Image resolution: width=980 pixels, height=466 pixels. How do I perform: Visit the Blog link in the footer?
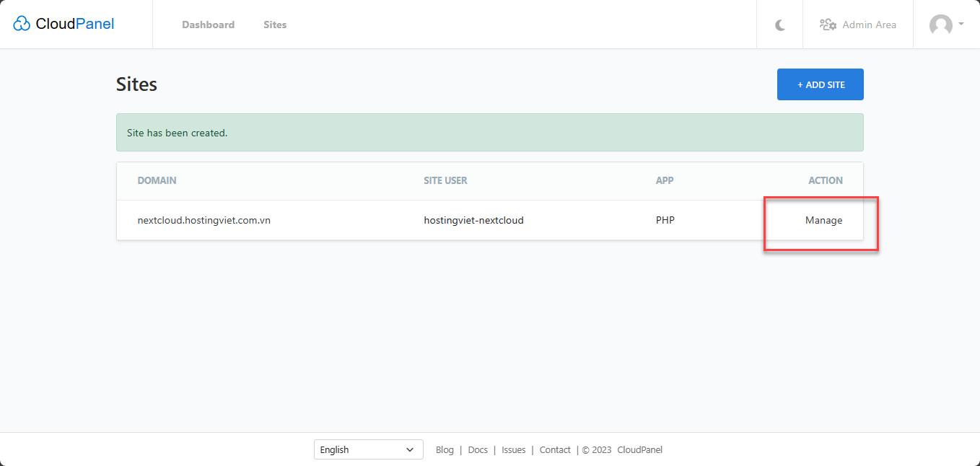pyautogui.click(x=445, y=449)
